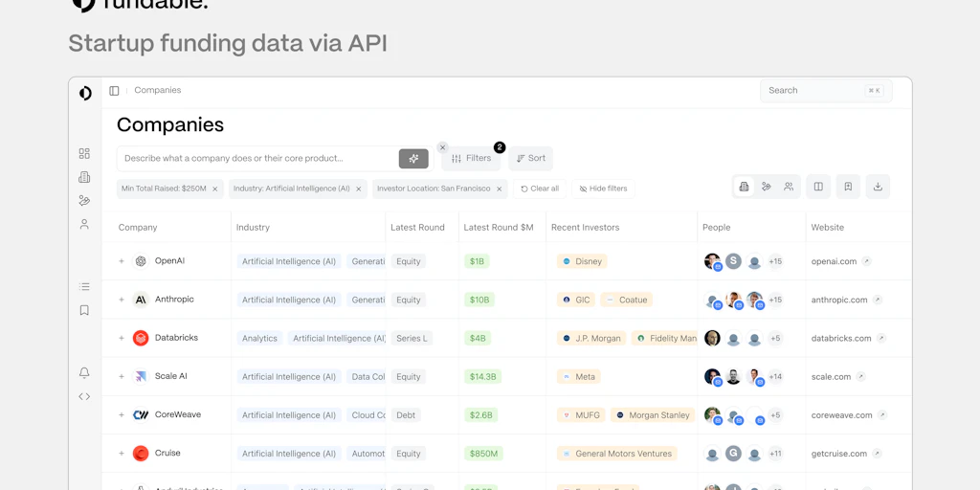Toggle the sidebar panel icon beside Companies breadcrumb
The height and width of the screenshot is (490, 980).
114,91
